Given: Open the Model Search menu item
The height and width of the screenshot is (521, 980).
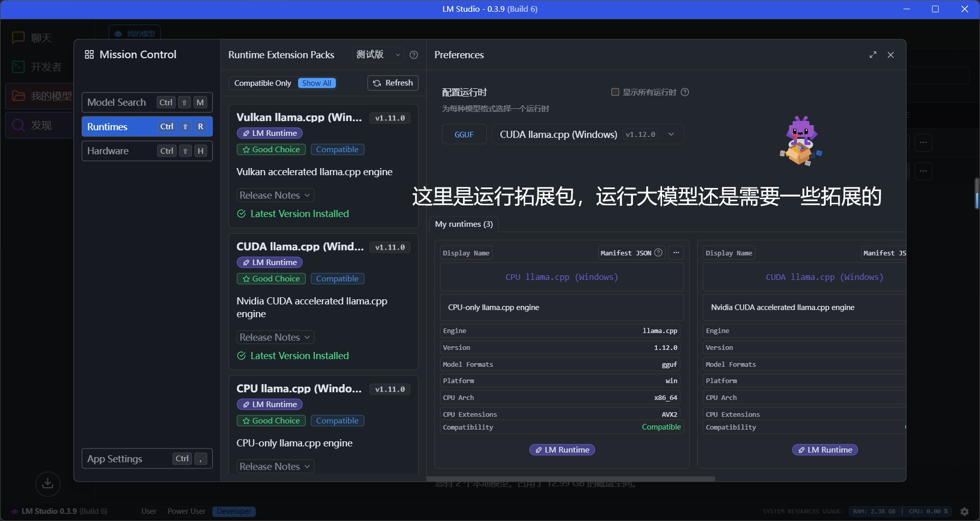Looking at the screenshot, I should click(147, 102).
